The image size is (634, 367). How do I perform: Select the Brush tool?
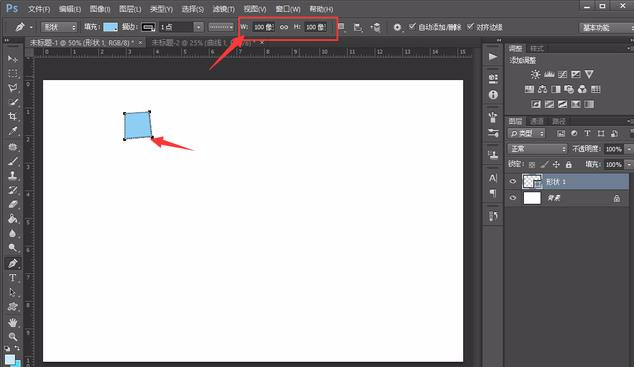[x=13, y=161]
